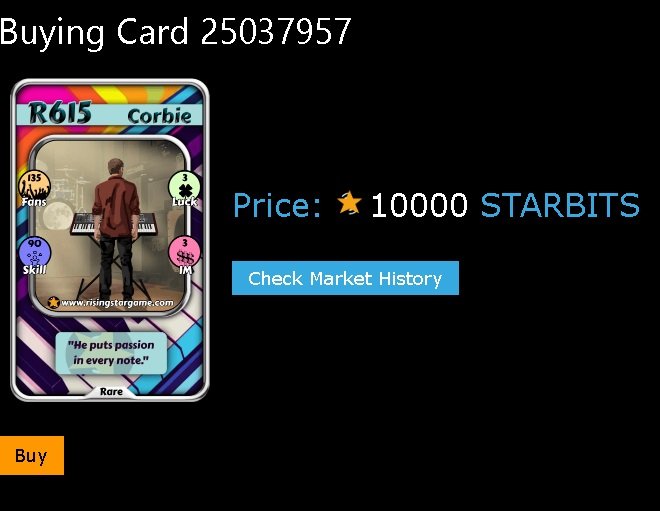The width and height of the screenshot is (660, 511).
Task: Click the www.risingstargame.com link on card
Action: tap(117, 303)
